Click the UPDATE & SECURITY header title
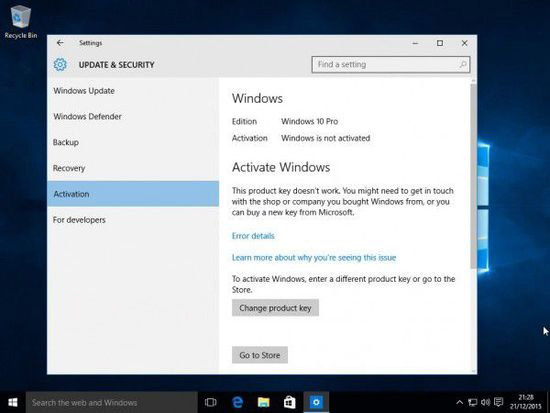 pyautogui.click(x=116, y=65)
